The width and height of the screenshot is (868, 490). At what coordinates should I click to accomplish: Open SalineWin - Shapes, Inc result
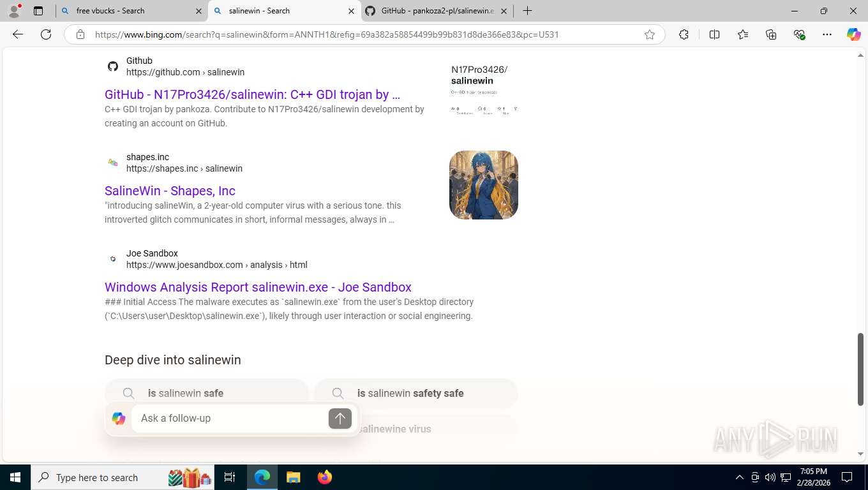[x=170, y=191]
